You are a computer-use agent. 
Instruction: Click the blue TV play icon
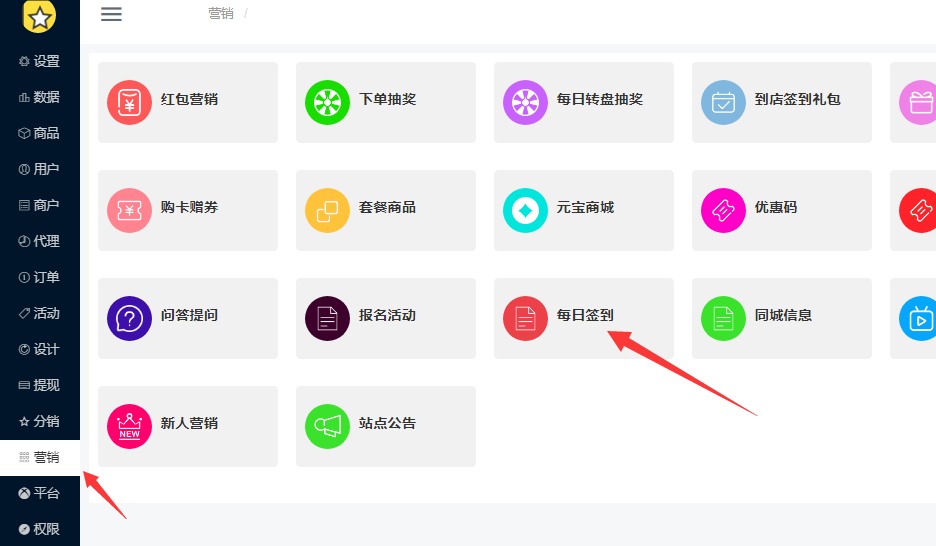point(919,319)
